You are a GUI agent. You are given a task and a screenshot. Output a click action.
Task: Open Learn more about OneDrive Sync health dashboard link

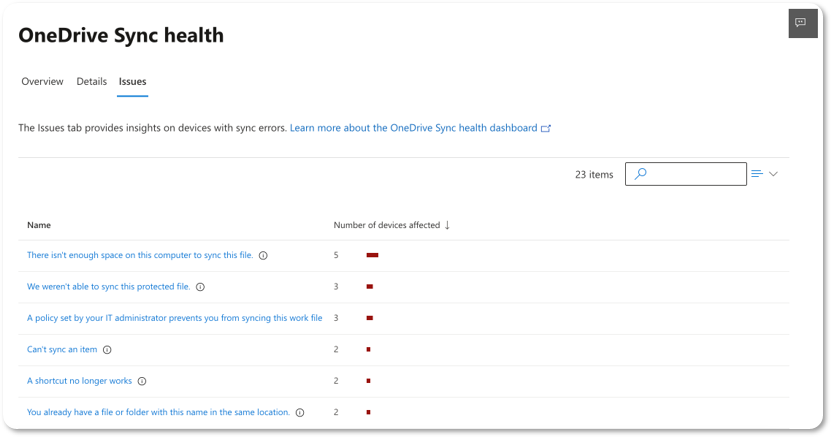[420, 129]
